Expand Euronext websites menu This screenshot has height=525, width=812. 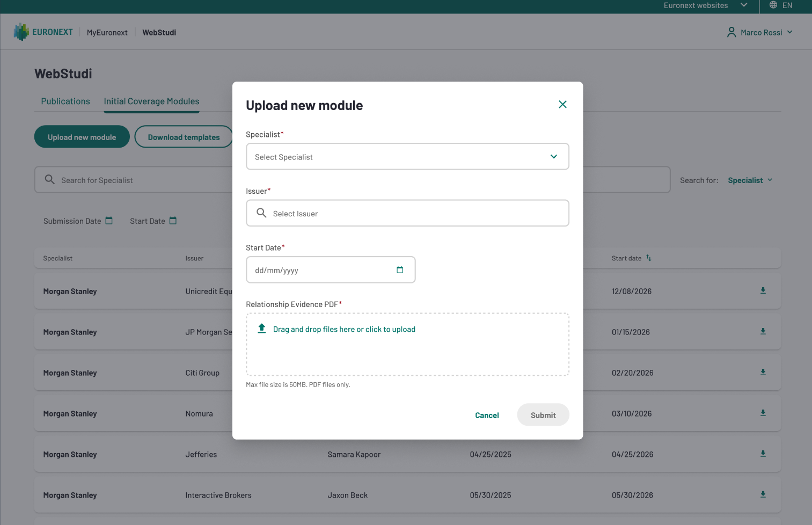(705, 5)
